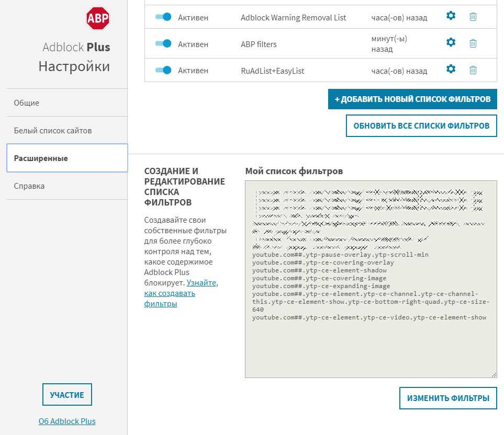Open the Об Adblock Plus link
The width and height of the screenshot is (504, 435).
[x=67, y=421]
